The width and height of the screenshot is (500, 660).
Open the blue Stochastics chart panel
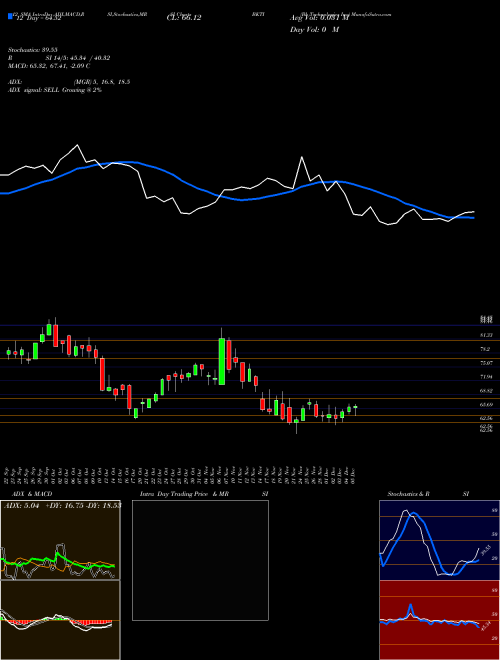point(439,540)
